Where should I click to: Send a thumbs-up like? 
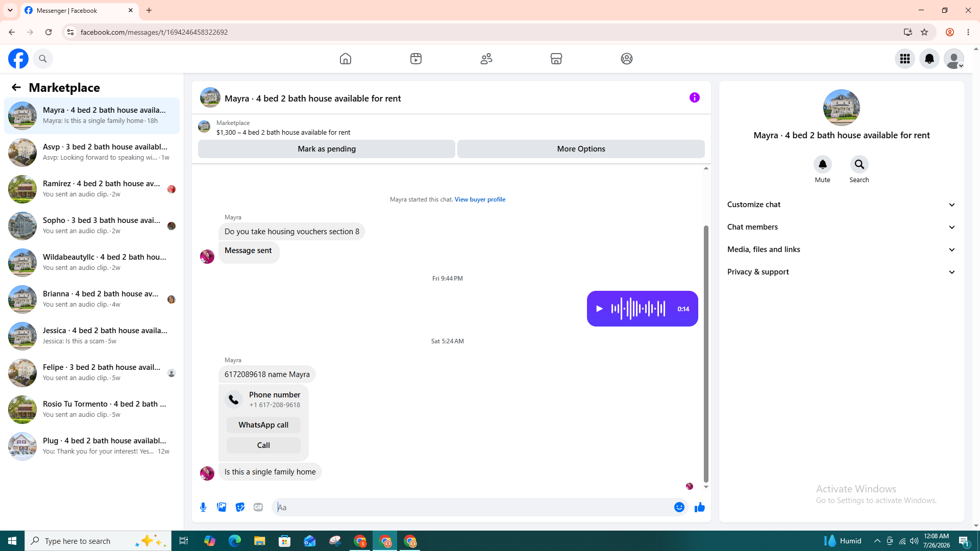point(700,507)
